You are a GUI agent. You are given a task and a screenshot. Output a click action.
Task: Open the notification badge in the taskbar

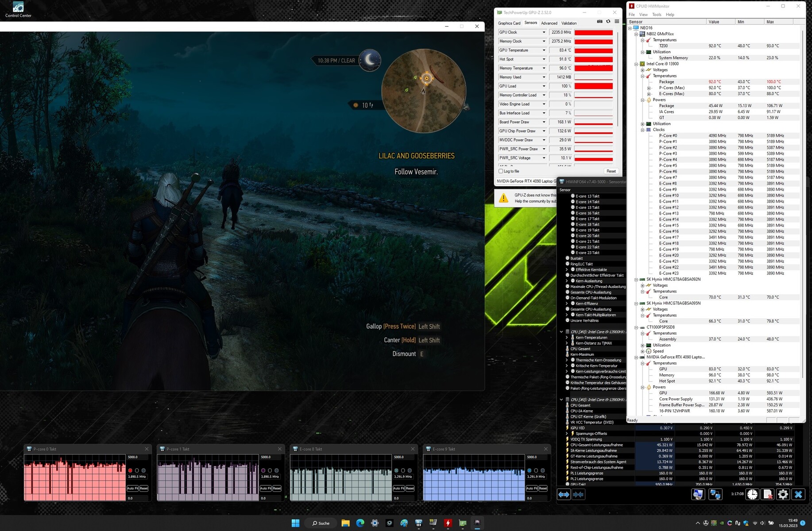803,523
